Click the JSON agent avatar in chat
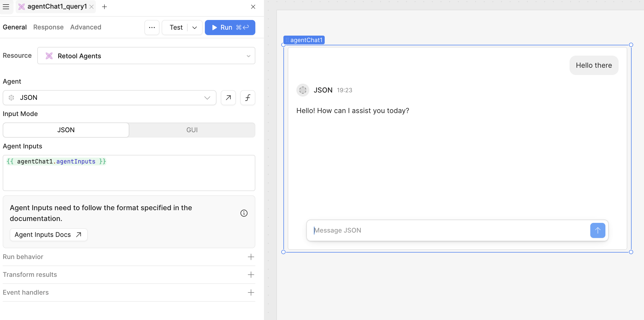 click(303, 90)
